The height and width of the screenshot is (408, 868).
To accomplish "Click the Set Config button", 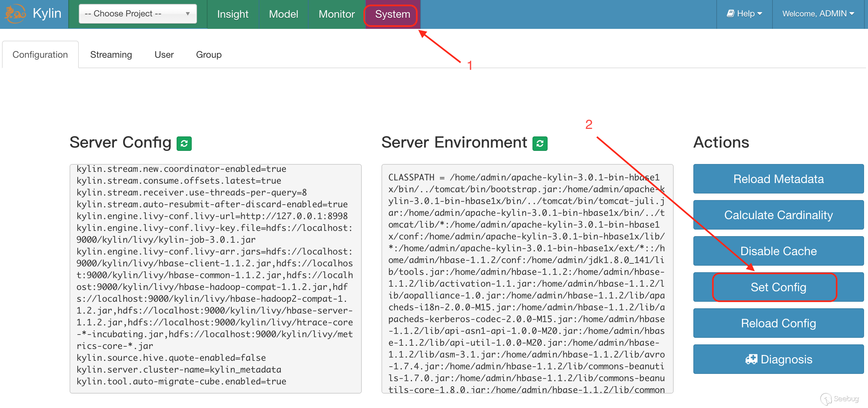I will (x=778, y=287).
